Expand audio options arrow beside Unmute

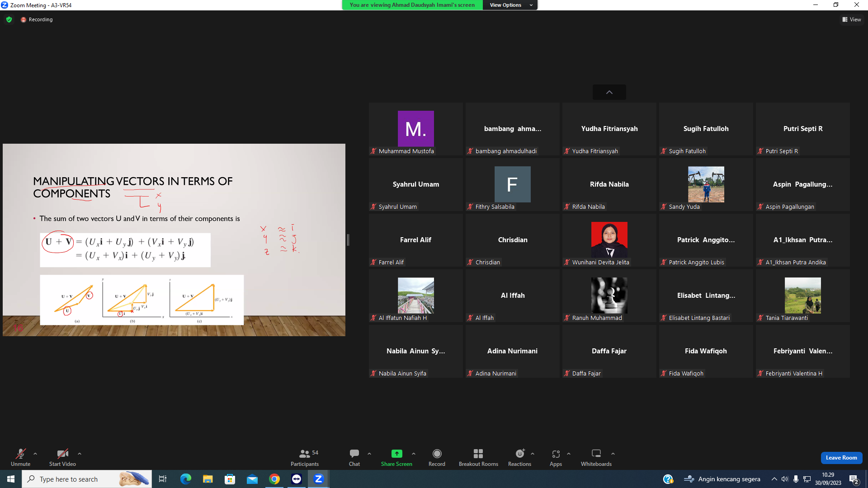[x=35, y=454]
